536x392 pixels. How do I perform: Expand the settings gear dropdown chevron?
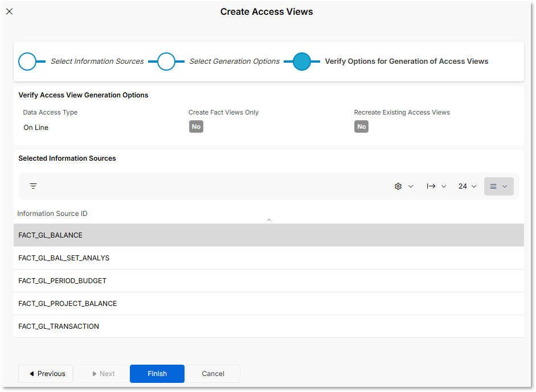[x=411, y=186]
